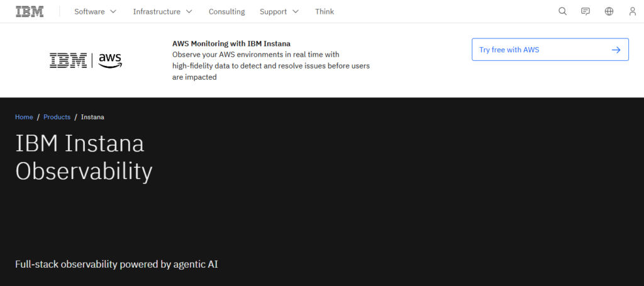Open the Think menu item
644x286 pixels.
(325, 11)
